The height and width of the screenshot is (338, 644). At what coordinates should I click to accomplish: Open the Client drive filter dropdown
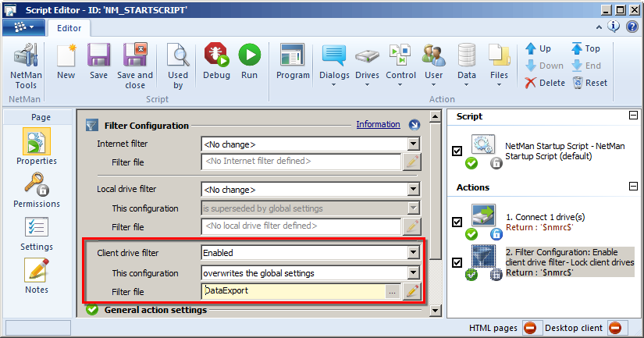[414, 253]
